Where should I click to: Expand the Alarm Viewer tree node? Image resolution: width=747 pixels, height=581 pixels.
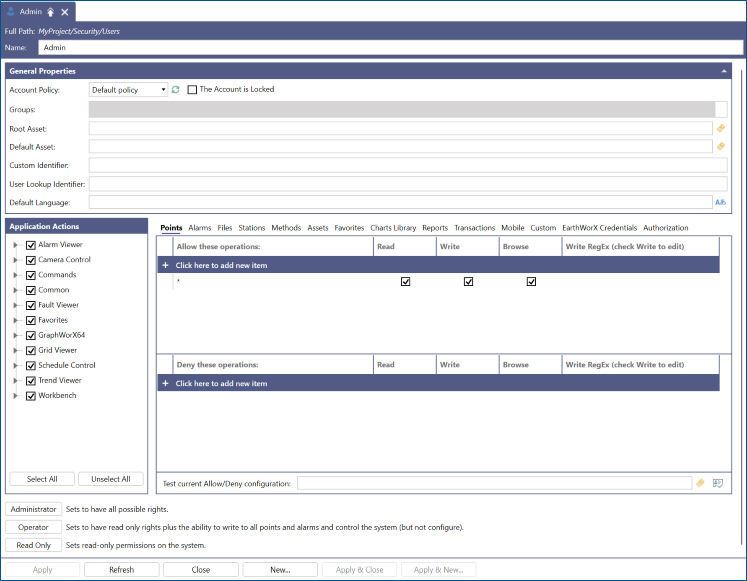(x=15, y=245)
